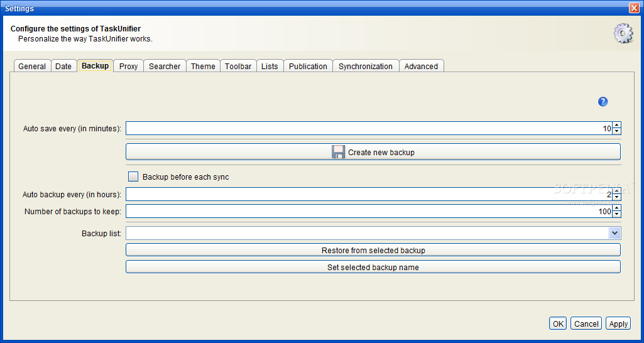
Task: Open the Theme tab
Action: 203,66
